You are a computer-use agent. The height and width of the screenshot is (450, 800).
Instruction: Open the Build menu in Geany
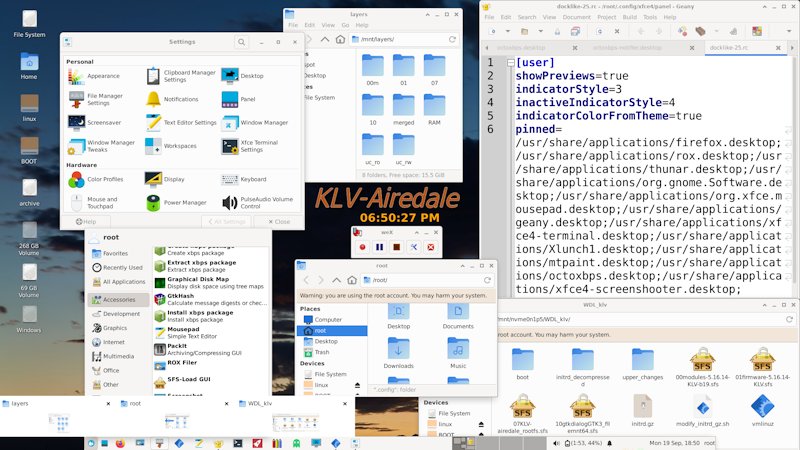click(x=630, y=17)
